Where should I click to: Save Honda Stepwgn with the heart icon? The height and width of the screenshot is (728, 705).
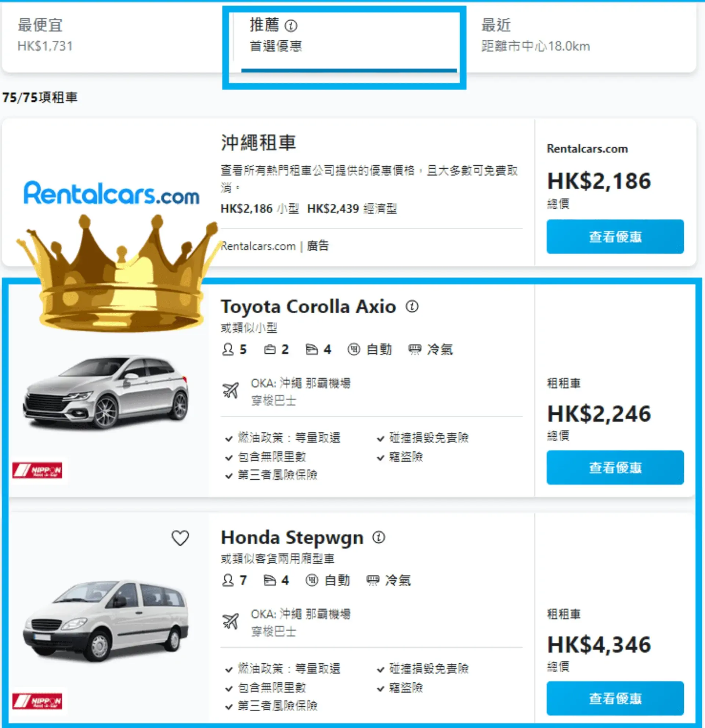(180, 538)
